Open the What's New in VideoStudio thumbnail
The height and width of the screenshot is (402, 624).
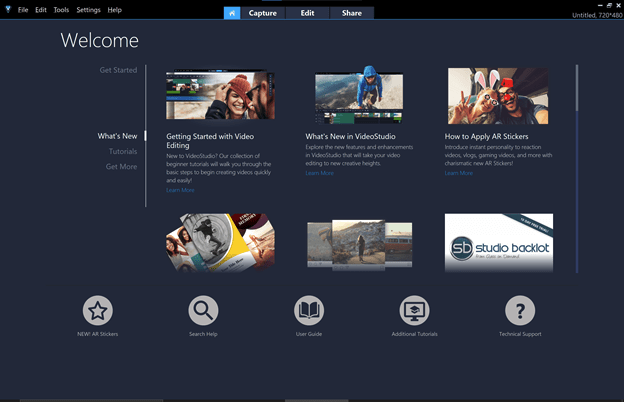[x=359, y=96]
